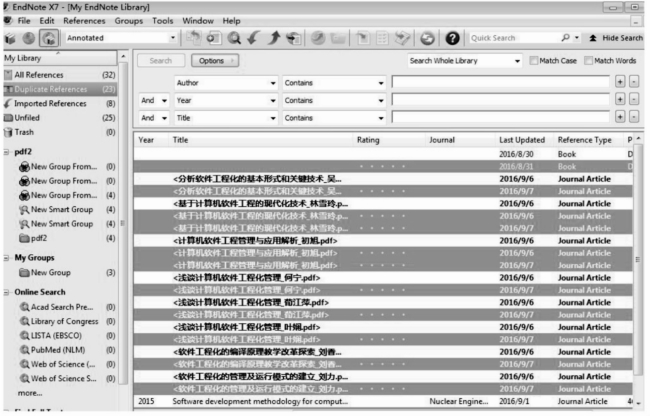The image size is (650, 416).
Task: Remove the Title search row
Action: tap(634, 117)
